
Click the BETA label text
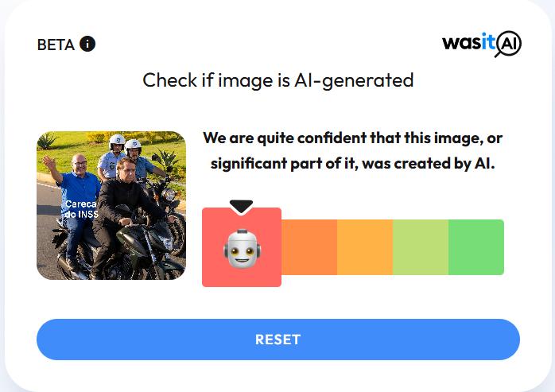(x=56, y=45)
